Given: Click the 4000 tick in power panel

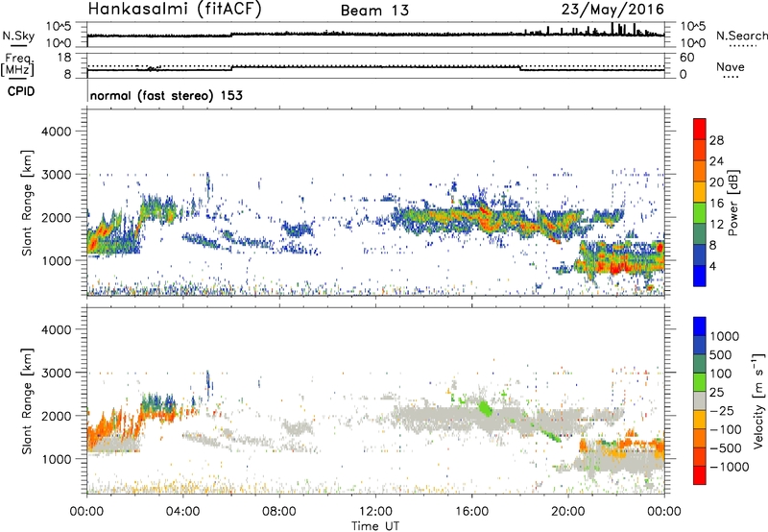Looking at the screenshot, I should [56, 132].
